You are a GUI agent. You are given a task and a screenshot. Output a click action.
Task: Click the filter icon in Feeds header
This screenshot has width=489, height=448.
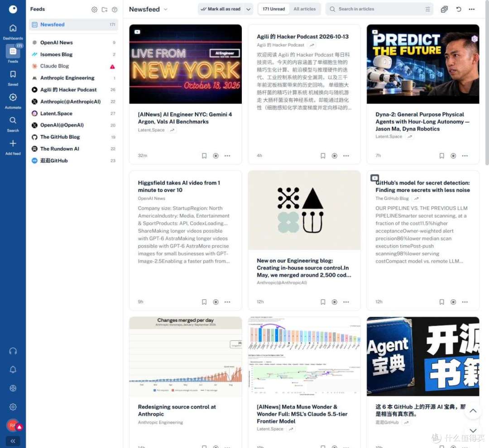(x=115, y=10)
